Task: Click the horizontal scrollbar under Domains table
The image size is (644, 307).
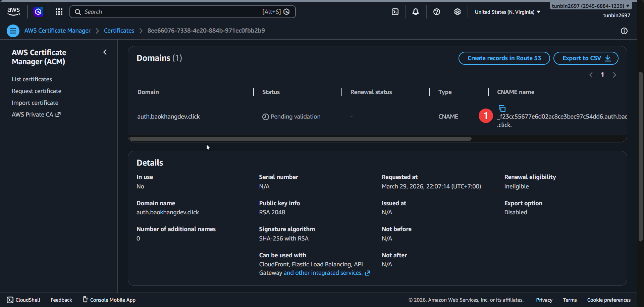Action: [x=300, y=139]
